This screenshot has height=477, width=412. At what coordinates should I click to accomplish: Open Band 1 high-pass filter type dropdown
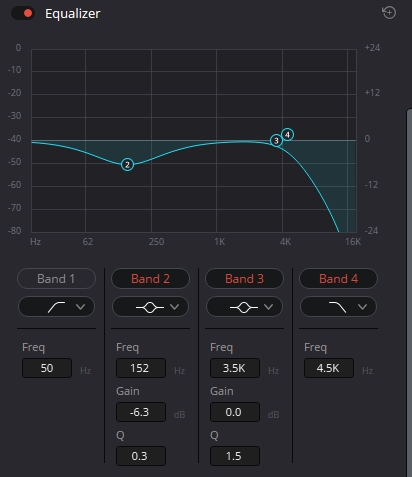tap(56, 307)
